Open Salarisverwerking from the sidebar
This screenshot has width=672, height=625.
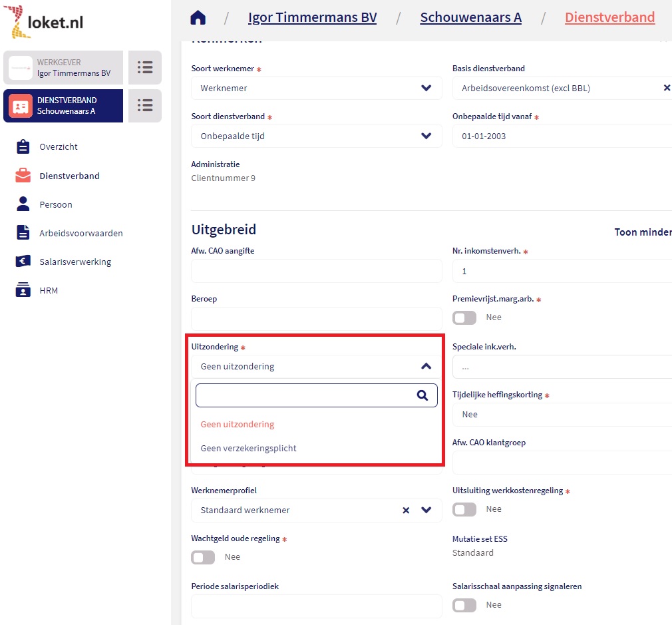point(75,262)
